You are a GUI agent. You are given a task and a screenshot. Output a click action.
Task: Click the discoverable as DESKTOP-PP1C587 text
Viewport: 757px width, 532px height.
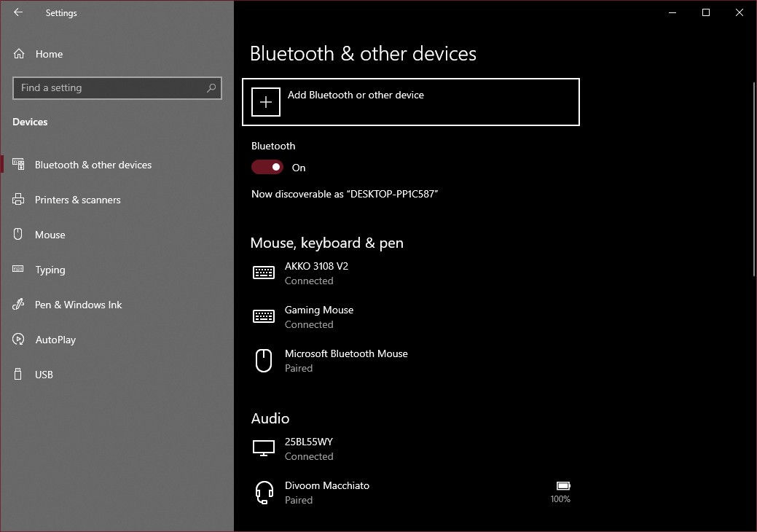345,194
